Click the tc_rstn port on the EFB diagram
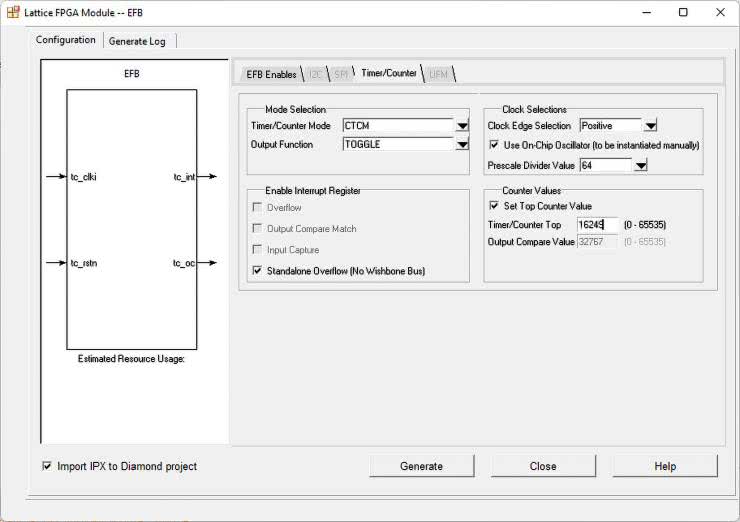Viewport: 740px width, 522px height. (x=83, y=263)
